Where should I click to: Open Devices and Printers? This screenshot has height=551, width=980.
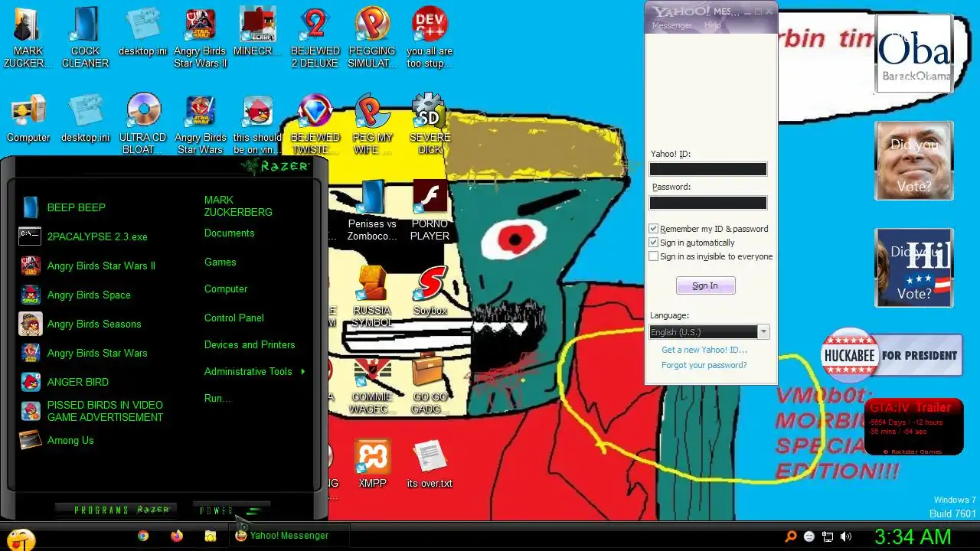pyautogui.click(x=249, y=344)
